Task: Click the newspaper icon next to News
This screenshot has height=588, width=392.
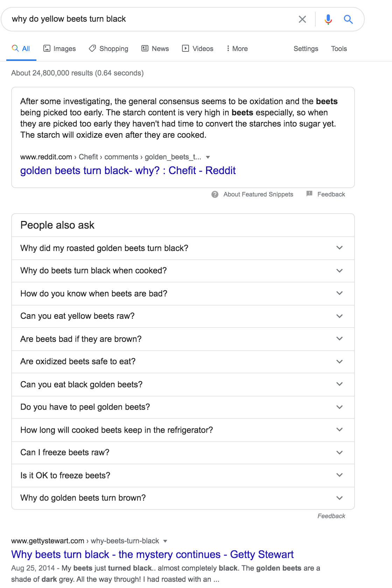Action: pyautogui.click(x=145, y=49)
